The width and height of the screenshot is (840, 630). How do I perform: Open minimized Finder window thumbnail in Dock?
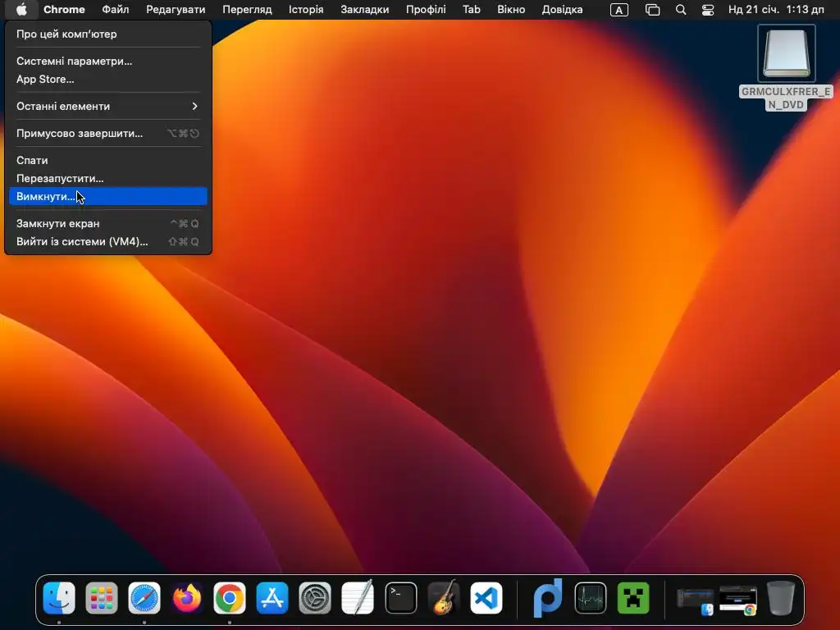696,600
